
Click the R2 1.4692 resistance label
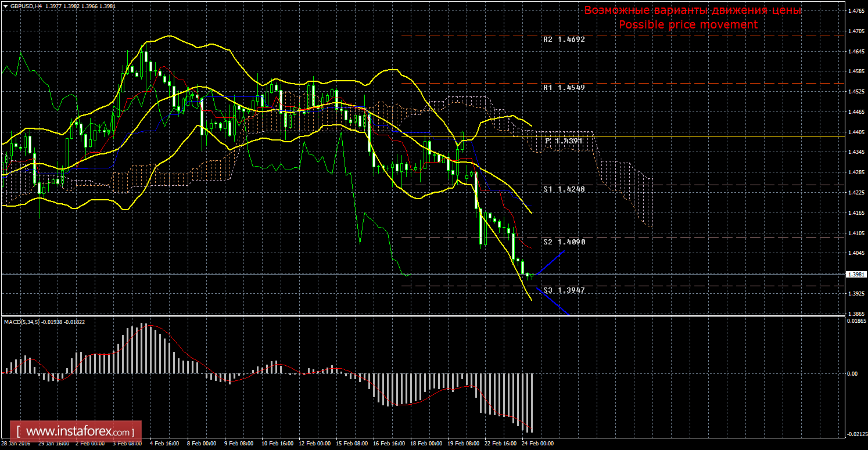564,40
